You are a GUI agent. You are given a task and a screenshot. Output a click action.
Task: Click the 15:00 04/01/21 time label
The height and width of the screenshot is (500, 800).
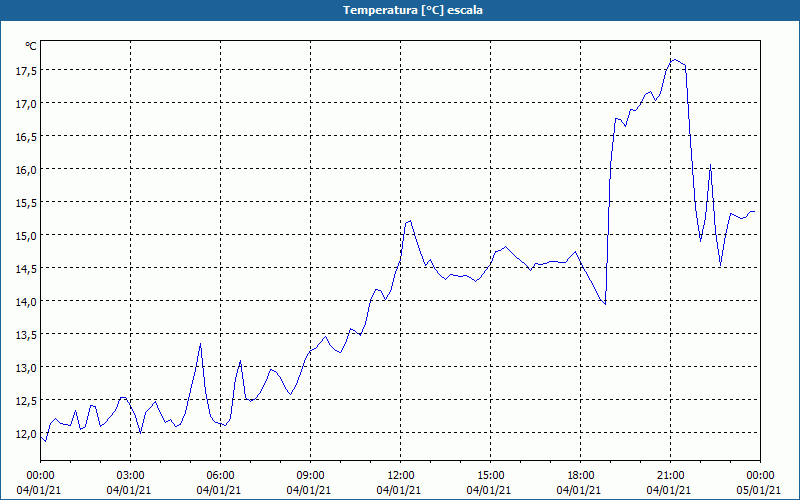pos(489,483)
